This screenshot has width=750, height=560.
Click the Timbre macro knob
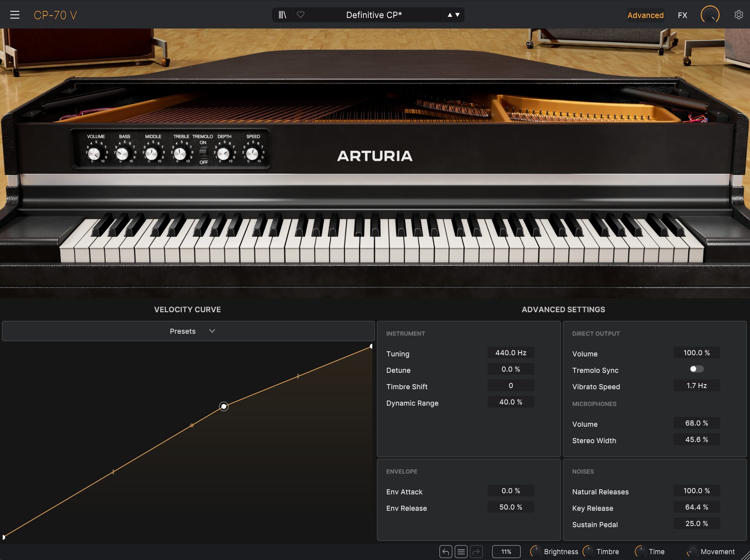pyautogui.click(x=588, y=551)
